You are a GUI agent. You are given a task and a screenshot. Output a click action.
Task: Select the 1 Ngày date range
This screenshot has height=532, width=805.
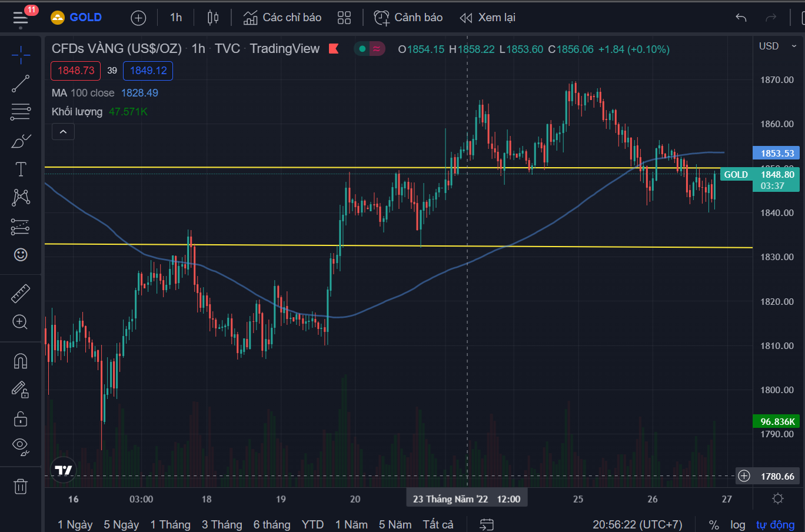[75, 524]
